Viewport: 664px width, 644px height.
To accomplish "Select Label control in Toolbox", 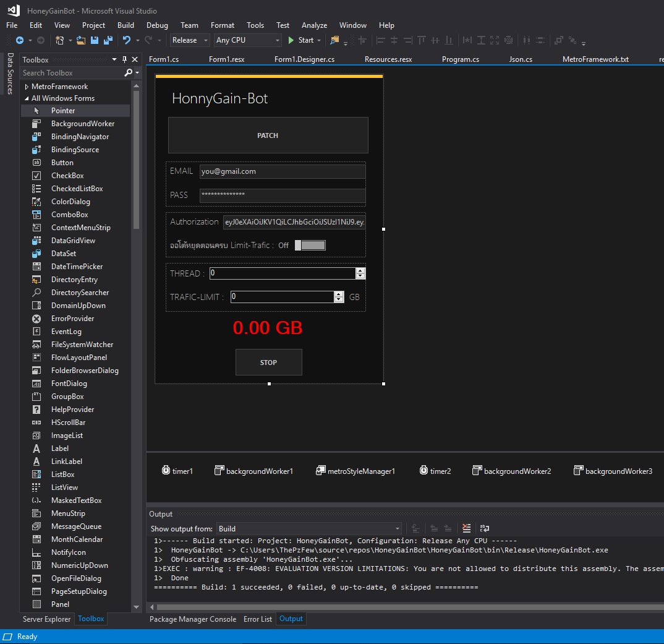I will click(75, 449).
